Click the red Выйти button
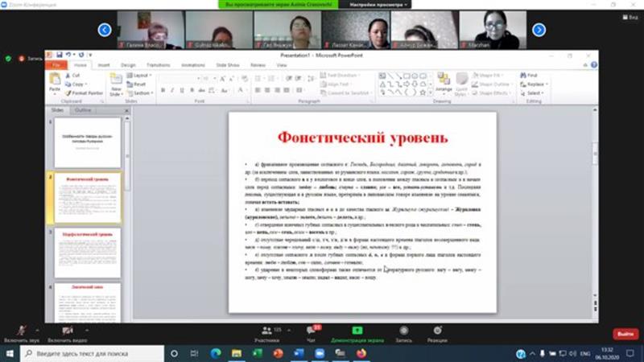644x362 pixels. (625, 334)
